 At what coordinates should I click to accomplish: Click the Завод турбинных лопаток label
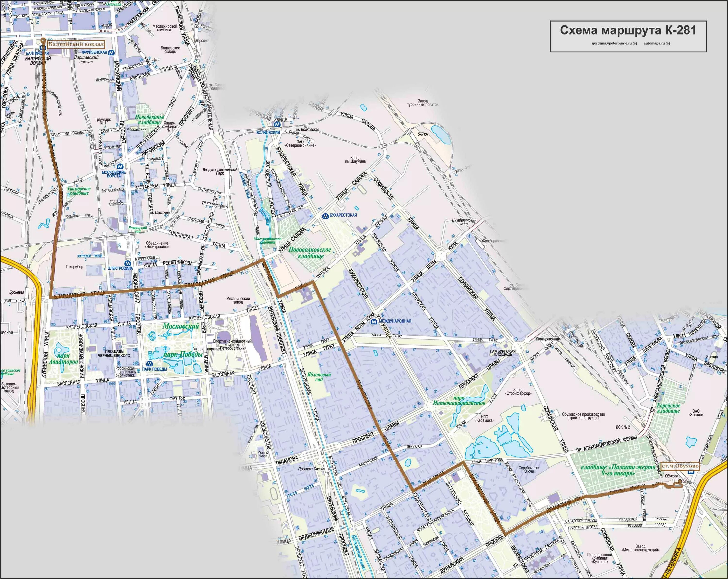(x=423, y=103)
